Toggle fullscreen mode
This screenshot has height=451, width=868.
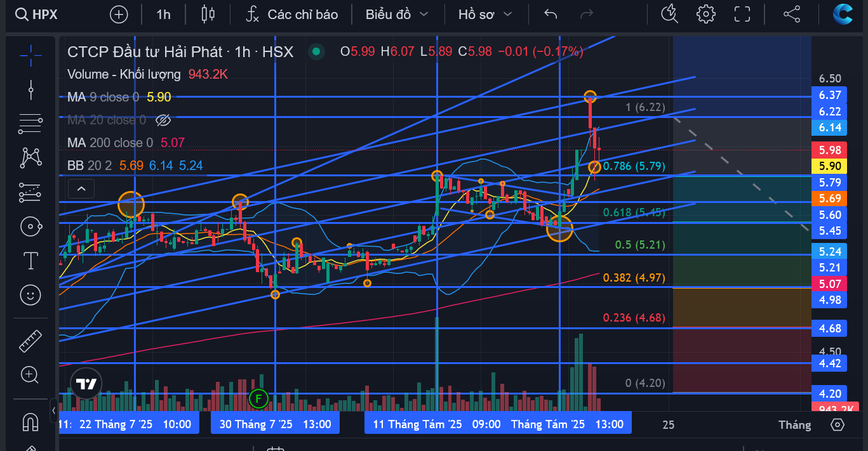742,14
